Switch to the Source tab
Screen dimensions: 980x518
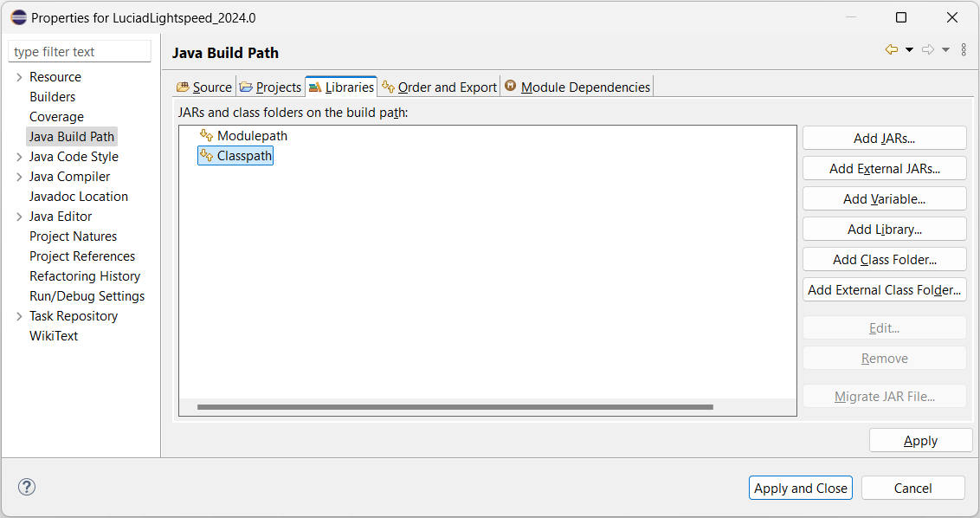coord(204,87)
